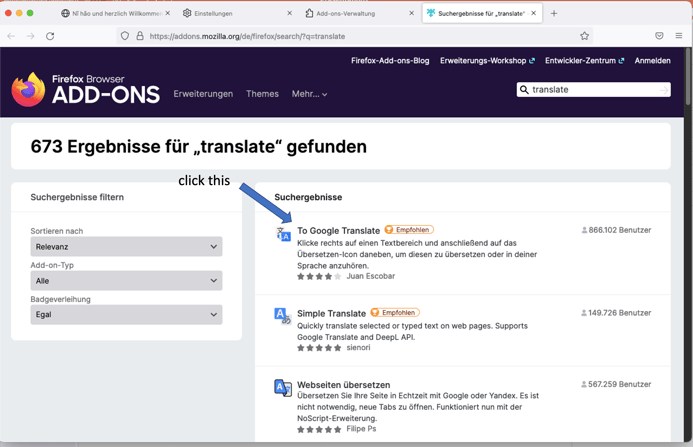Click the Webseiten übersetzen add-on icon
The width and height of the screenshot is (693, 447).
coord(283,388)
